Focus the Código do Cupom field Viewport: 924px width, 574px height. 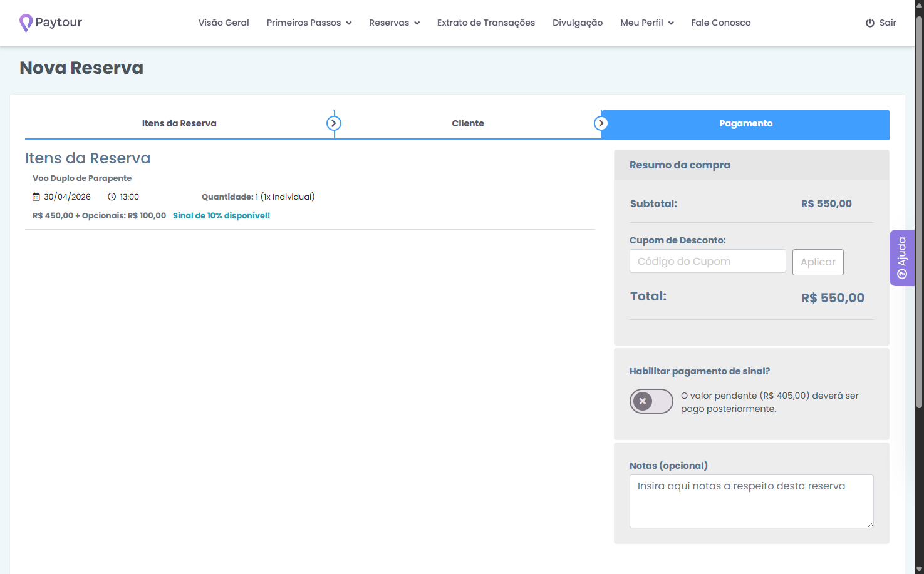click(708, 261)
